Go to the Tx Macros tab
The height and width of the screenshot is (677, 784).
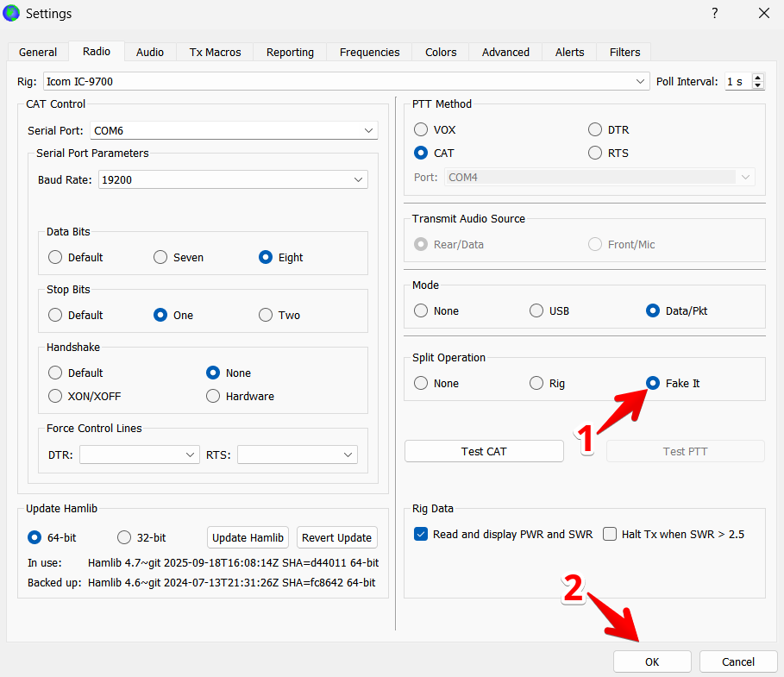click(215, 52)
